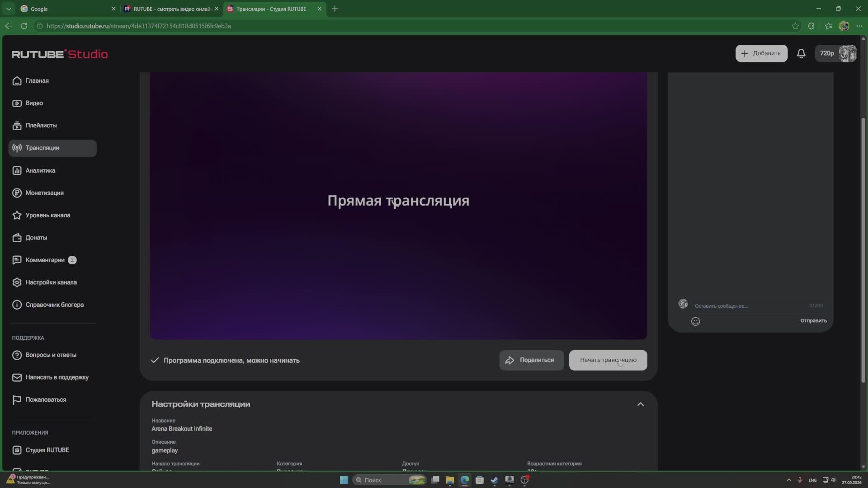The width and height of the screenshot is (868, 488).
Task: Click the Написать в поддержку envelope icon
Action: pyautogui.click(x=17, y=377)
